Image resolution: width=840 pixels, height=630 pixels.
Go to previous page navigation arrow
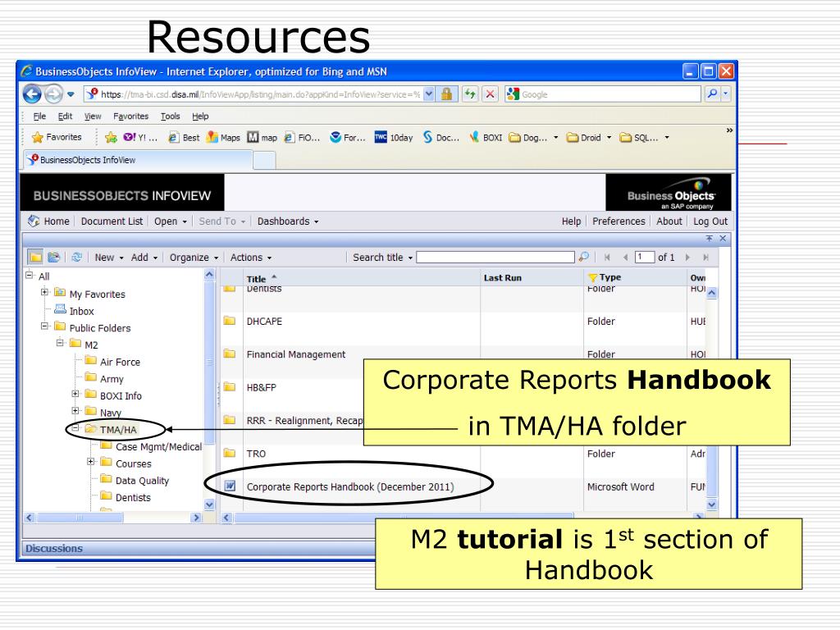[x=625, y=258]
